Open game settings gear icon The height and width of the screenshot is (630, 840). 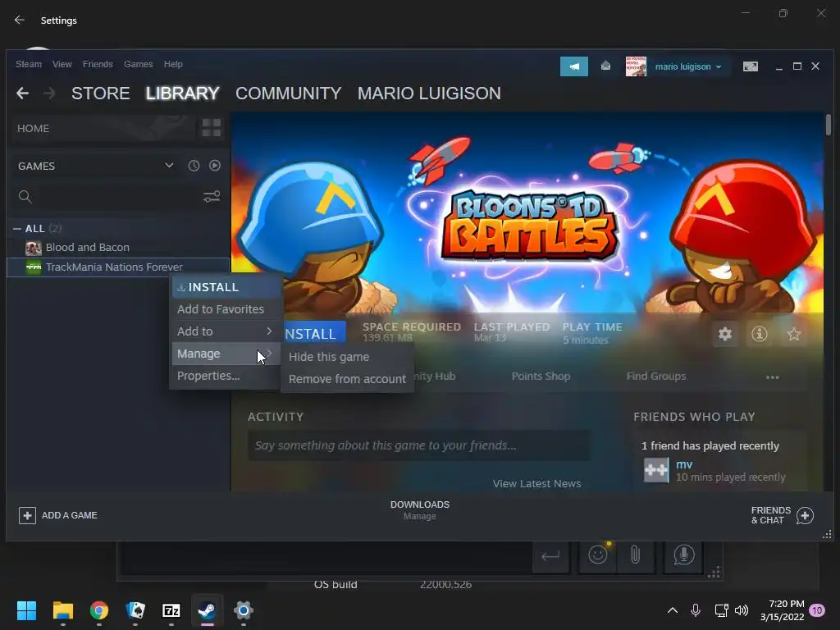[x=725, y=335]
